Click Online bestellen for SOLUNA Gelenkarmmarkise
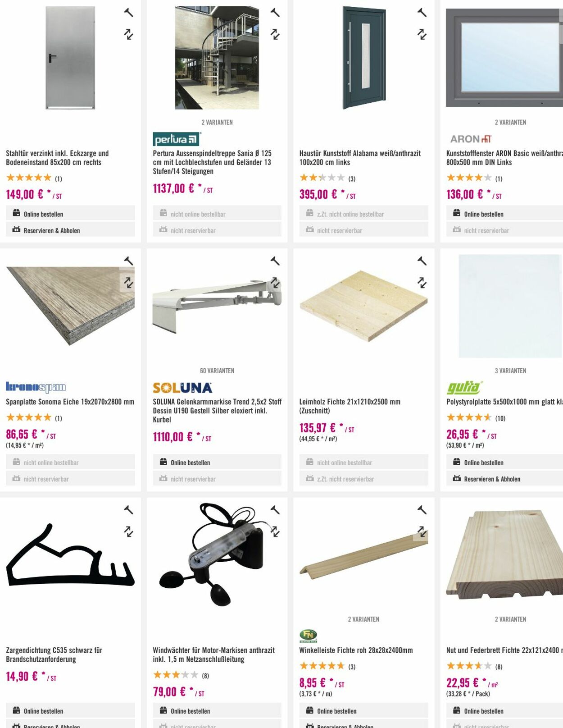This screenshot has width=563, height=728. point(217,462)
